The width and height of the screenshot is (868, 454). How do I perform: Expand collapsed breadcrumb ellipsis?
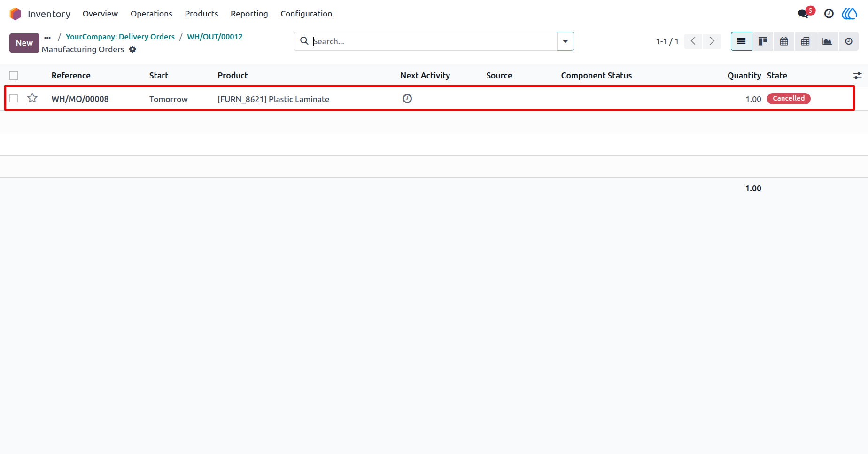pyautogui.click(x=47, y=37)
